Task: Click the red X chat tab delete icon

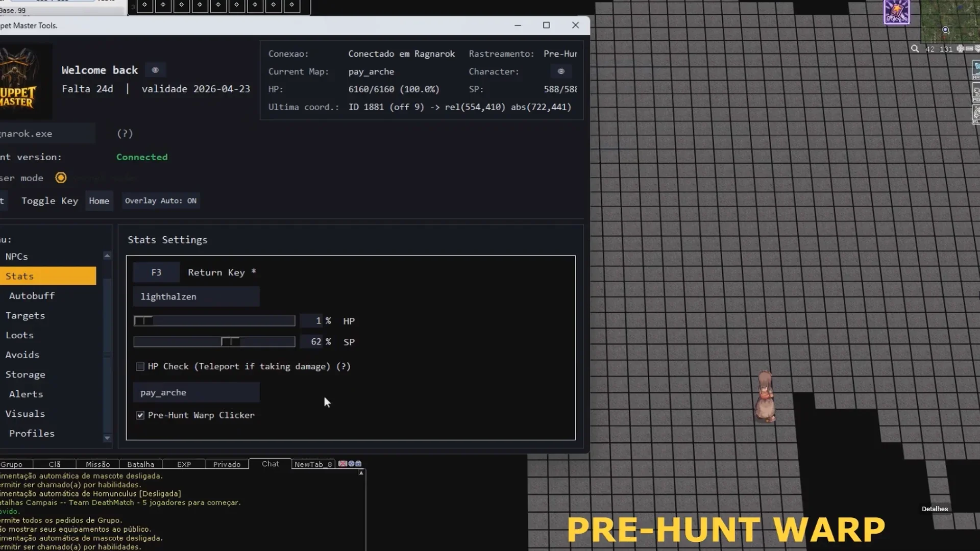Action: 342,464
